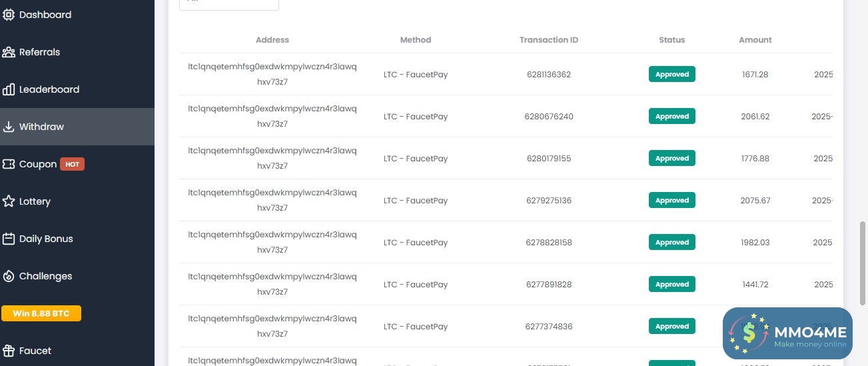Click the Coupon ticket icon
Screen dimensions: 868x366
(x=9, y=164)
